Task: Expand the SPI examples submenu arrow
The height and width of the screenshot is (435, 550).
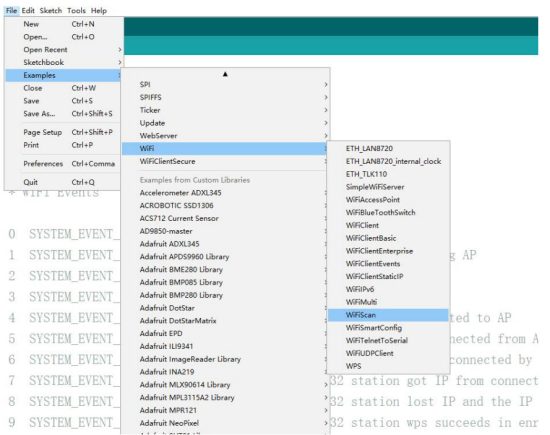Action: tap(326, 85)
